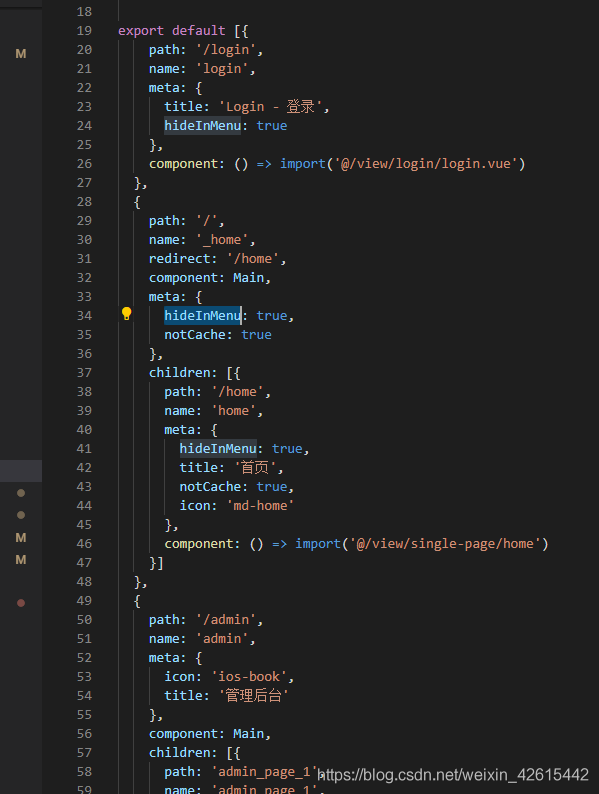
Task: Select the highlighted sidebar row beside line 42
Action: tap(21, 470)
